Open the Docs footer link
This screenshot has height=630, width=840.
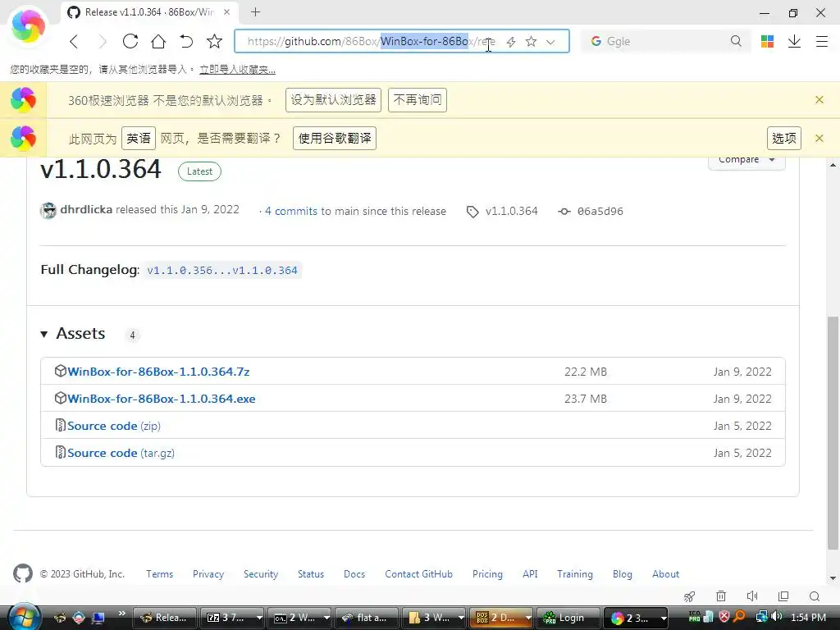pos(354,573)
